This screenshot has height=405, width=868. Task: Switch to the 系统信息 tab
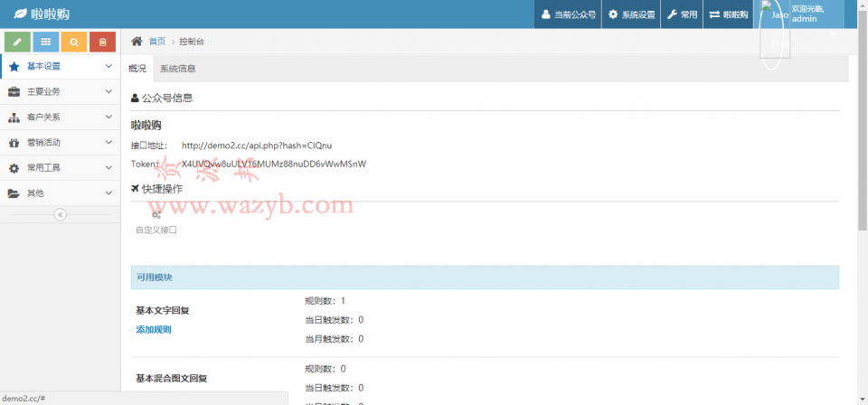pyautogui.click(x=178, y=70)
